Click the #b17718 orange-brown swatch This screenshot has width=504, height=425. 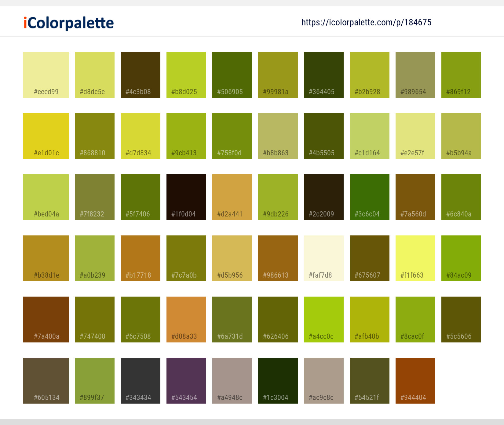coord(141,258)
